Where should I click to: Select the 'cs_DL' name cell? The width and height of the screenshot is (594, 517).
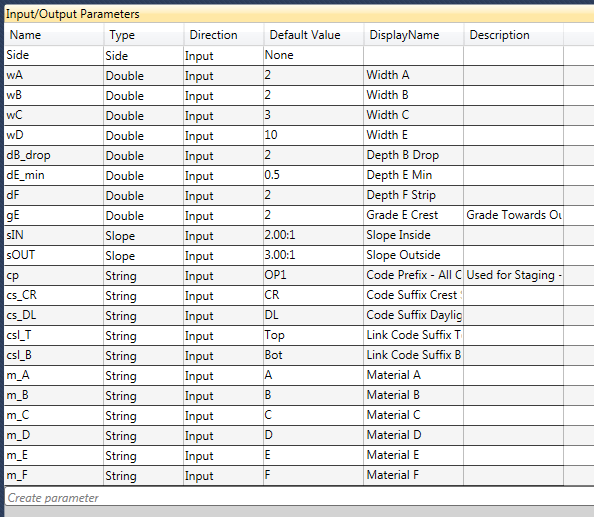[x=54, y=316]
